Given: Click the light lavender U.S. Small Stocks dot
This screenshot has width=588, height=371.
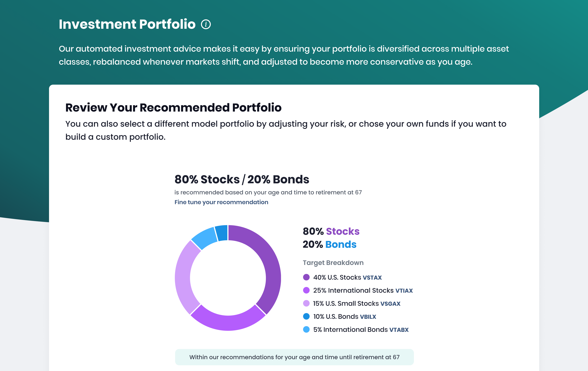Looking at the screenshot, I should 306,303.
